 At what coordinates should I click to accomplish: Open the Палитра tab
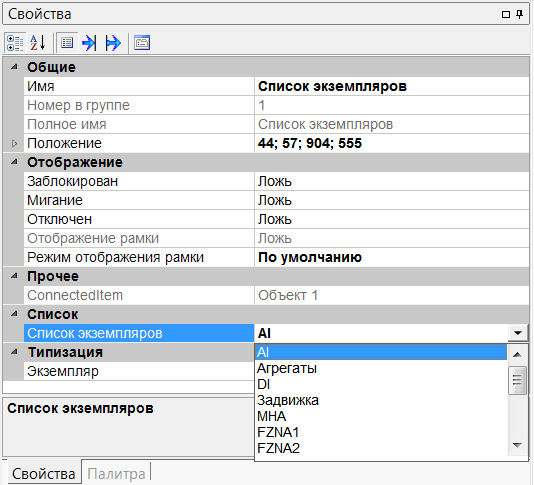[116, 474]
